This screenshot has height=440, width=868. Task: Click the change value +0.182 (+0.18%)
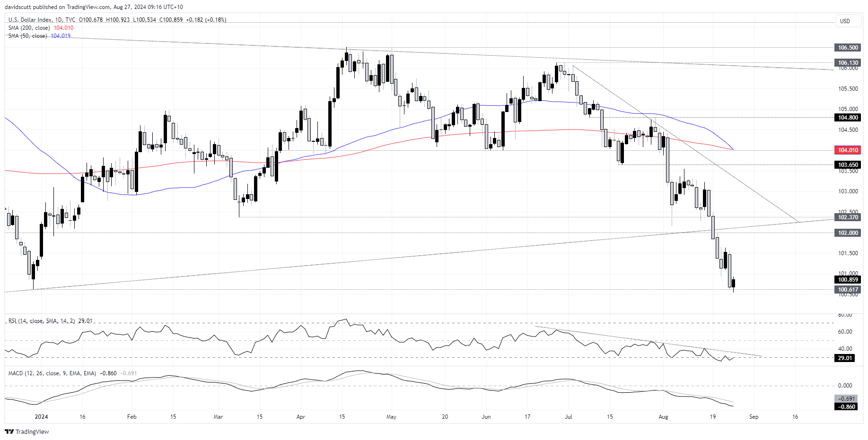[x=206, y=20]
